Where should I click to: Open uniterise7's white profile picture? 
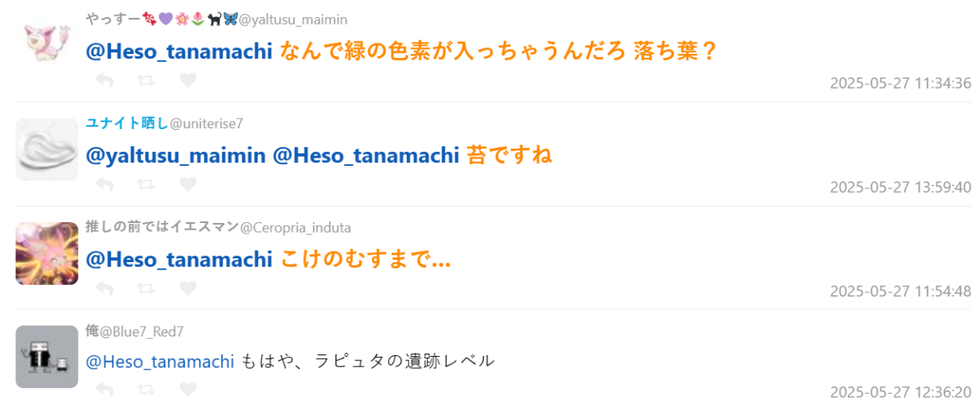click(x=47, y=149)
